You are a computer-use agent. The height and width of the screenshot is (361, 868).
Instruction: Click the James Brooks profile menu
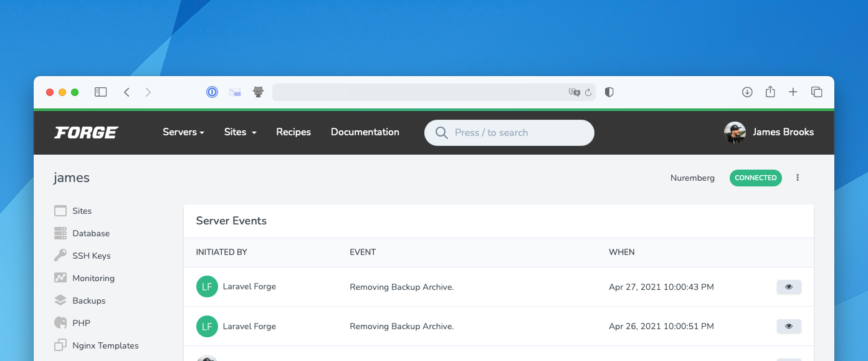tap(769, 132)
